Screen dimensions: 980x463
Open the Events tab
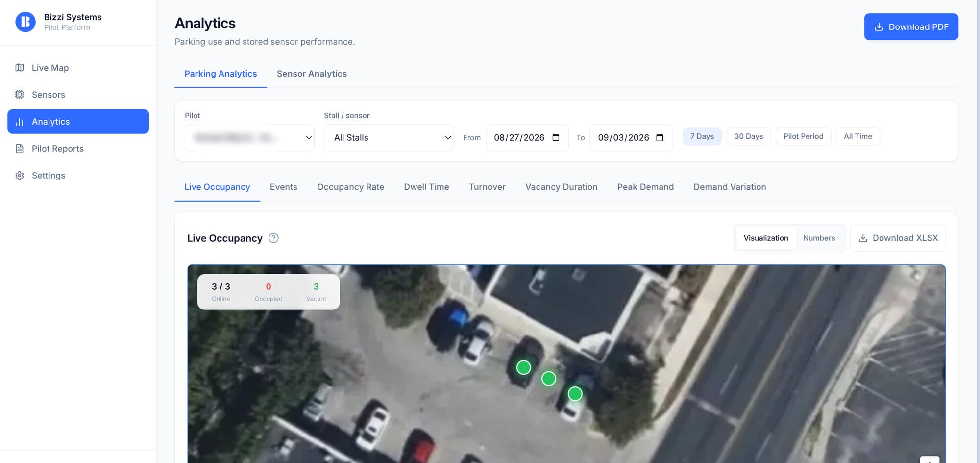283,187
